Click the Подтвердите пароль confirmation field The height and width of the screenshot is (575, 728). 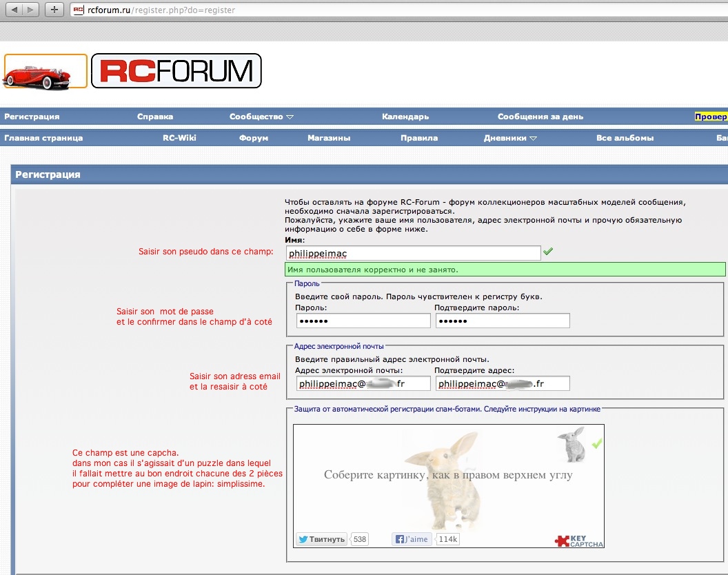503,321
